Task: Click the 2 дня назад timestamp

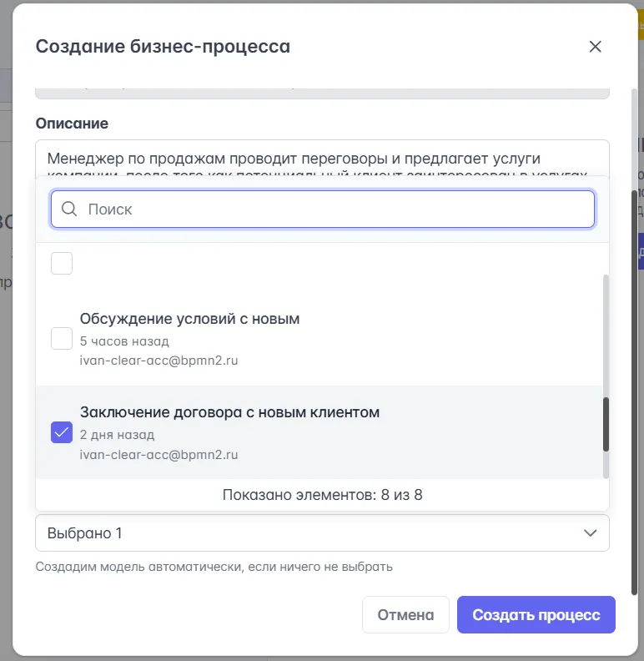Action: pos(117,435)
